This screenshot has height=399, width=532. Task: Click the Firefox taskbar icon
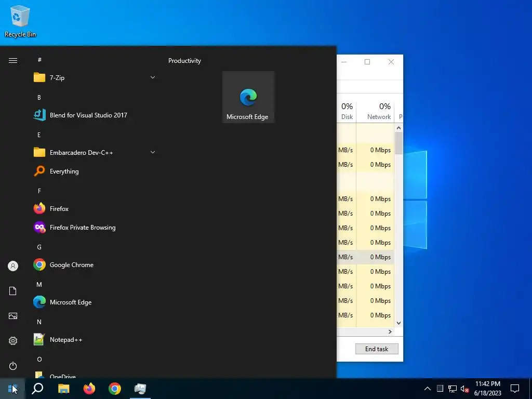tap(89, 389)
